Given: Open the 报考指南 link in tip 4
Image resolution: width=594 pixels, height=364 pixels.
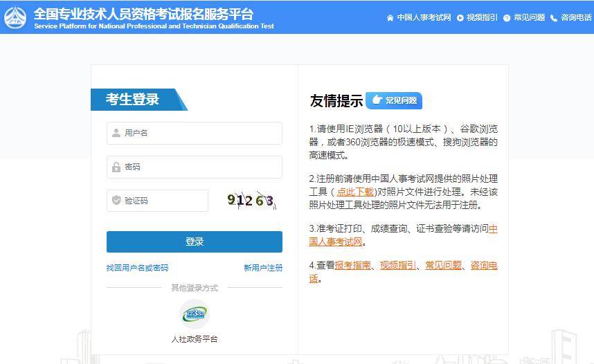Looking at the screenshot, I should click(x=352, y=265).
